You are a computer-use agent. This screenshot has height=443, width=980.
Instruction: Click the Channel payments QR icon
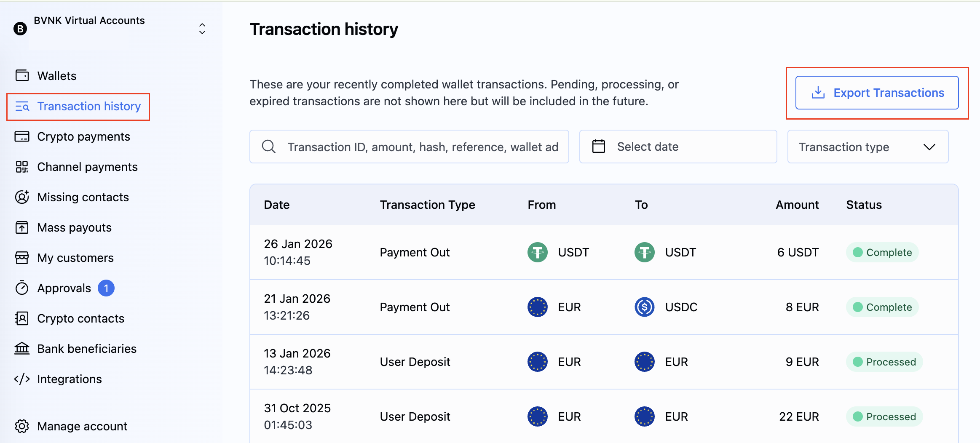coord(22,167)
